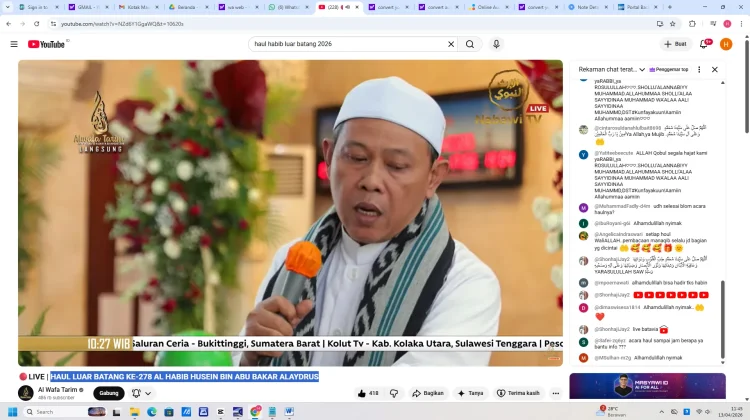The width and height of the screenshot is (750, 420).
Task: Open the Al Wafa Tarim channel name
Action: click(x=57, y=389)
